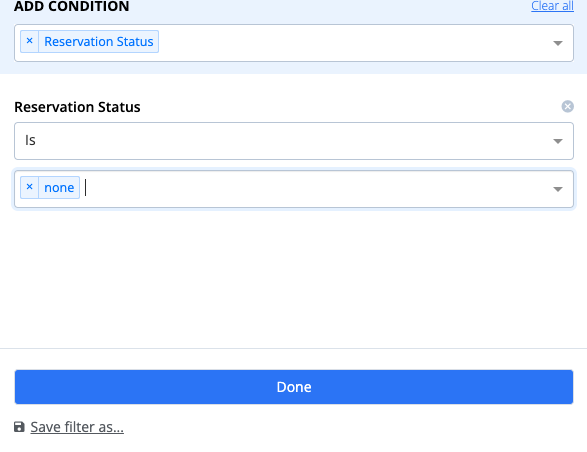
Task: Expand the status value dropdown arrow
Action: (558, 189)
